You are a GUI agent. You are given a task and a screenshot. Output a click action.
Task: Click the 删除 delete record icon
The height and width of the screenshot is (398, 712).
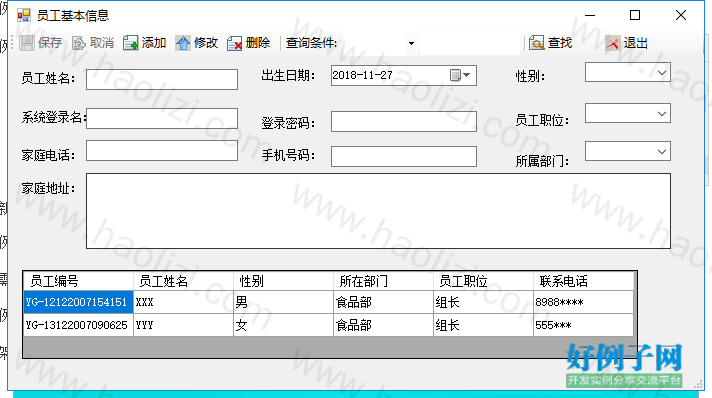pyautogui.click(x=234, y=43)
